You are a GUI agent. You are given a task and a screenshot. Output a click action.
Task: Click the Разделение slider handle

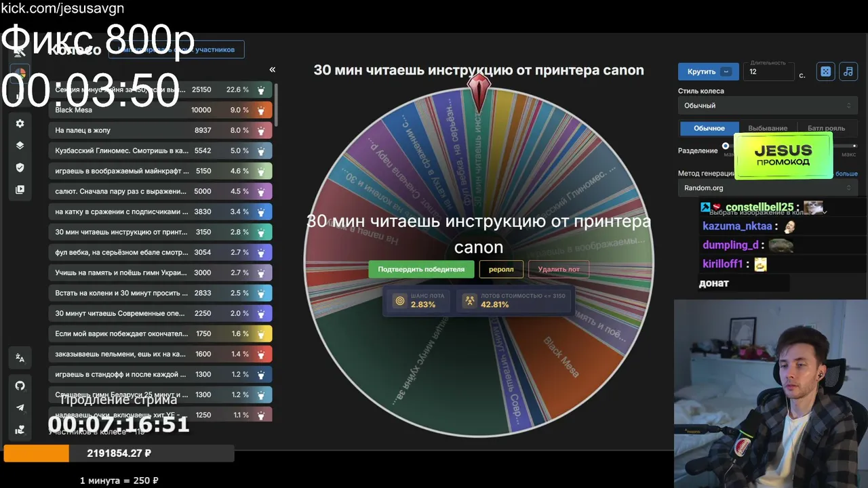click(x=726, y=146)
